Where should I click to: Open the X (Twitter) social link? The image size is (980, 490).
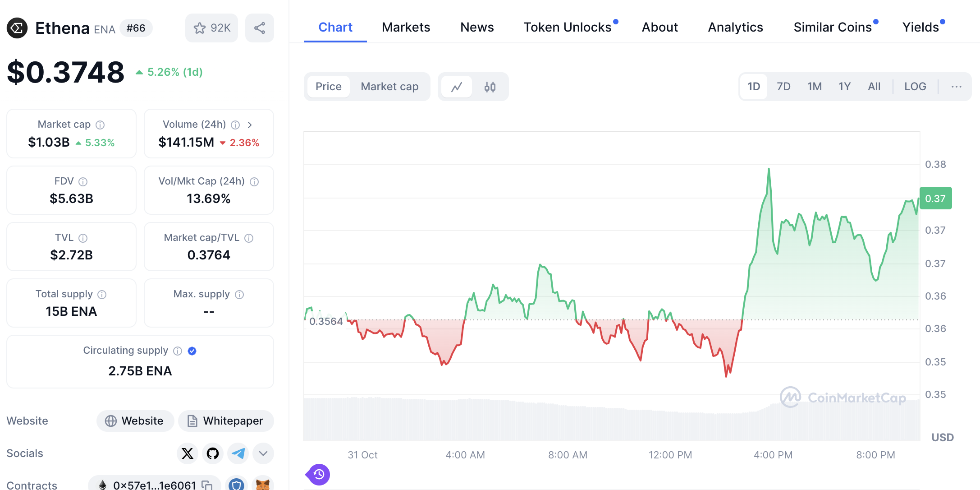coord(188,453)
